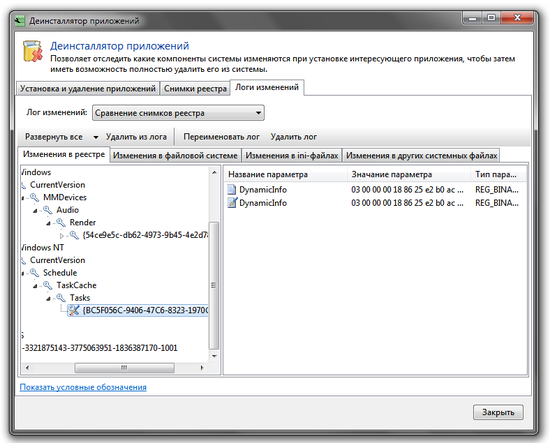Click the Закрыть button

(x=498, y=412)
